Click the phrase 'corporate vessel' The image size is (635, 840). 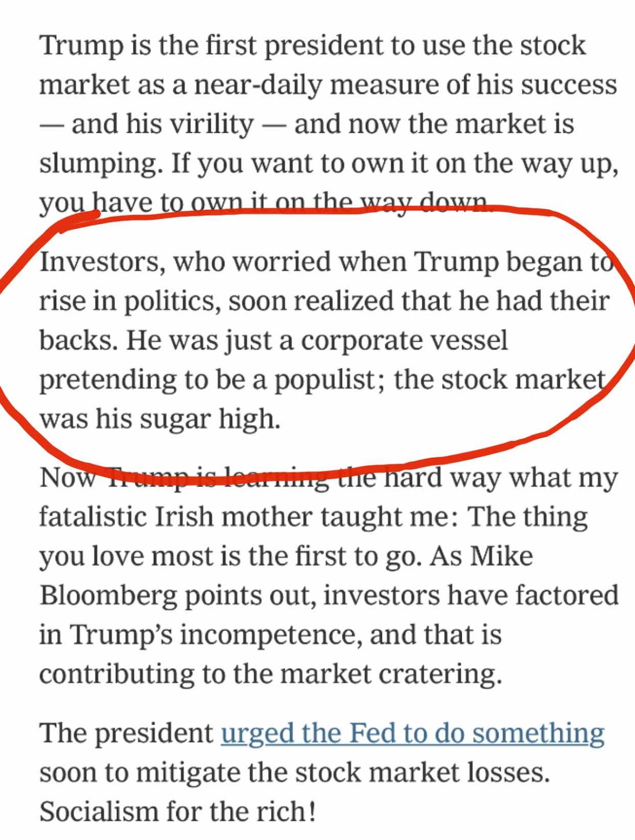click(404, 341)
